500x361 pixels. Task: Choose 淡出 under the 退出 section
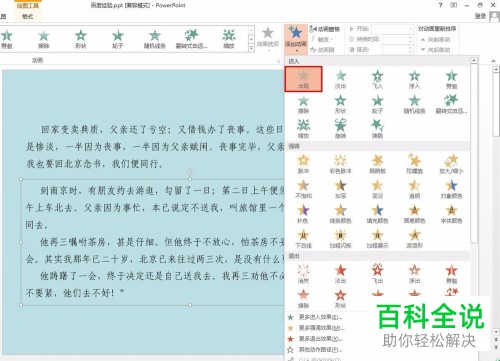click(x=340, y=274)
